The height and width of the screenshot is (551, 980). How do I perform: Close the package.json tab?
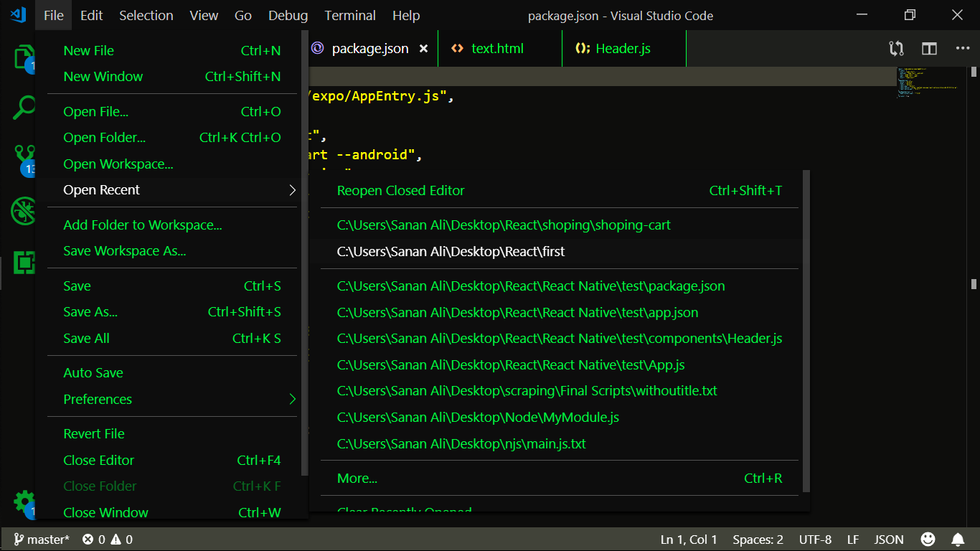[x=423, y=49]
